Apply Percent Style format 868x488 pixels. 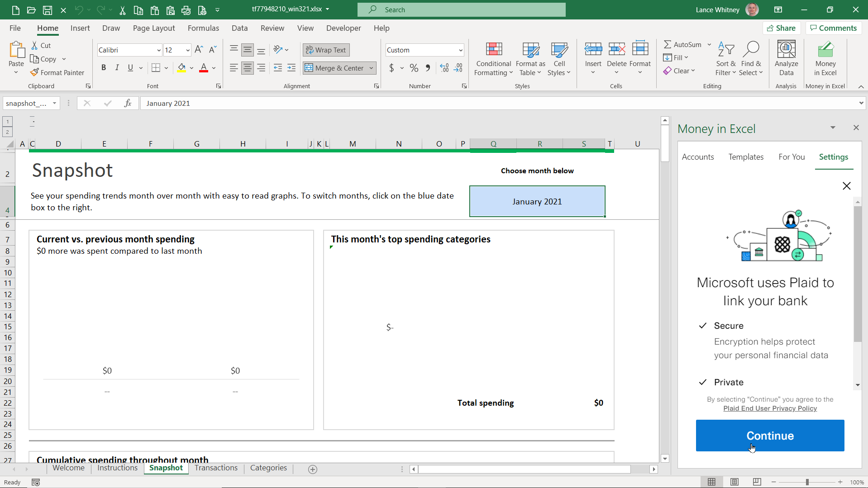point(414,68)
